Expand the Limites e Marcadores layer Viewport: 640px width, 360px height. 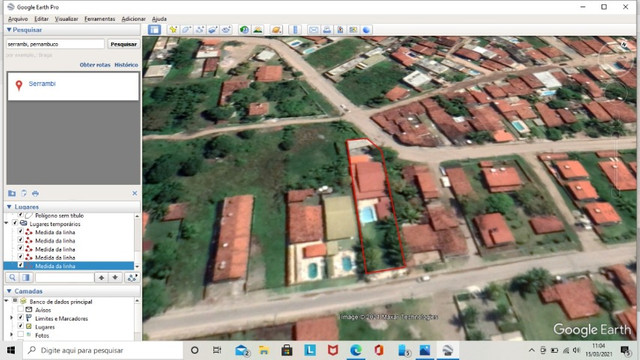[11, 318]
